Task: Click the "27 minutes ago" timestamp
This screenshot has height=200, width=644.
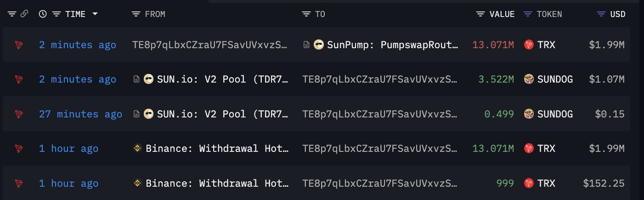Action: [x=81, y=114]
